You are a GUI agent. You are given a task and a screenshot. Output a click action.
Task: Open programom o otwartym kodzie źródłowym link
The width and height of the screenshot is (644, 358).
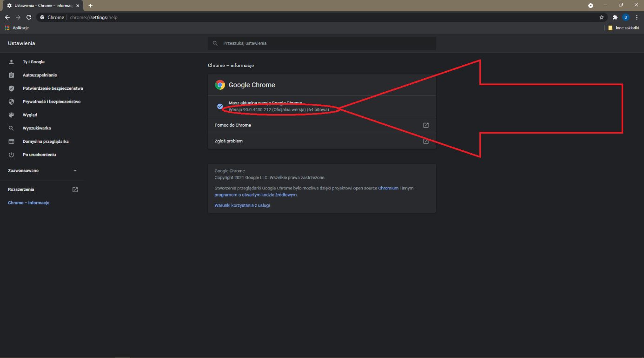(x=255, y=195)
